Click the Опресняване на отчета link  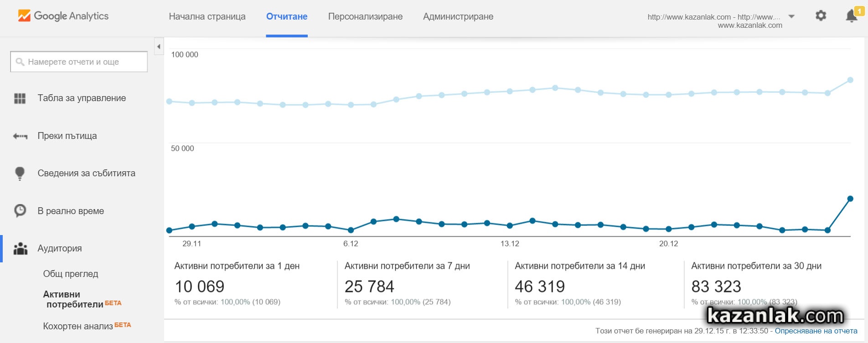[816, 331]
